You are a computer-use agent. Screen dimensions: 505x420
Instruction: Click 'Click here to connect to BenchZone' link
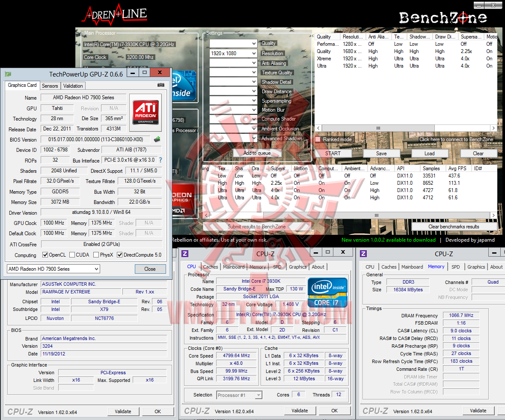pyautogui.click(x=456, y=139)
